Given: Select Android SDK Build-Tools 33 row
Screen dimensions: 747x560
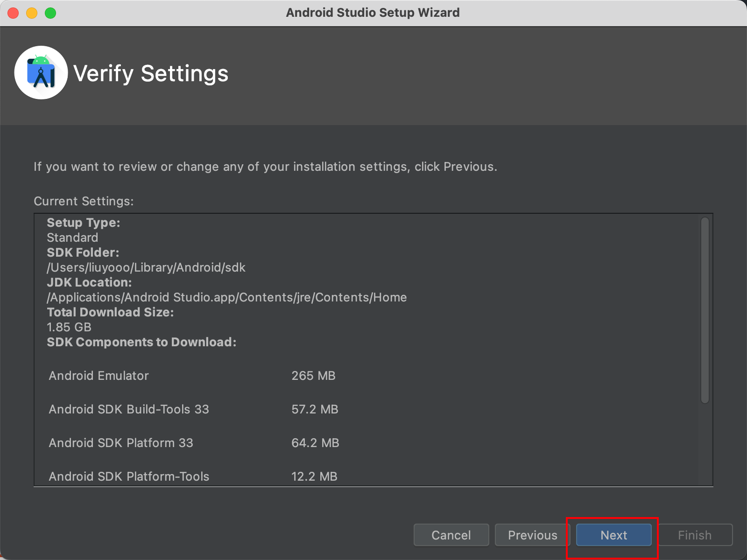Looking at the screenshot, I should pos(193,409).
